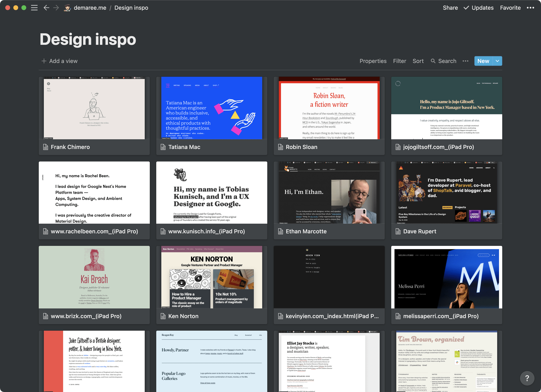Open the Tatiana Mac gallery thumbnail
The height and width of the screenshot is (392, 541).
coord(212,108)
